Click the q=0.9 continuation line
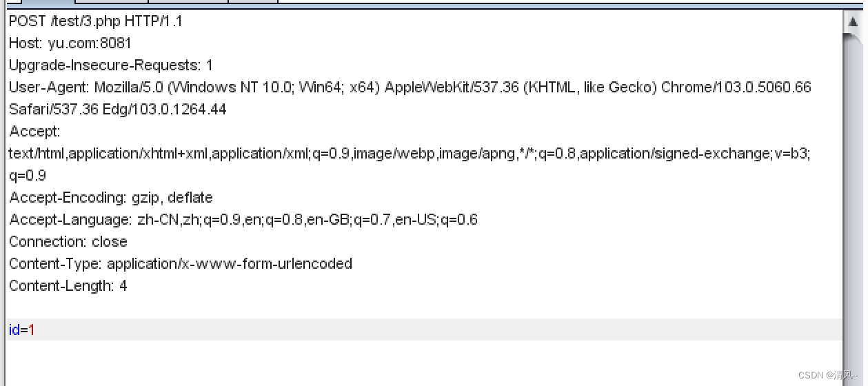This screenshot has width=868, height=386. point(28,176)
